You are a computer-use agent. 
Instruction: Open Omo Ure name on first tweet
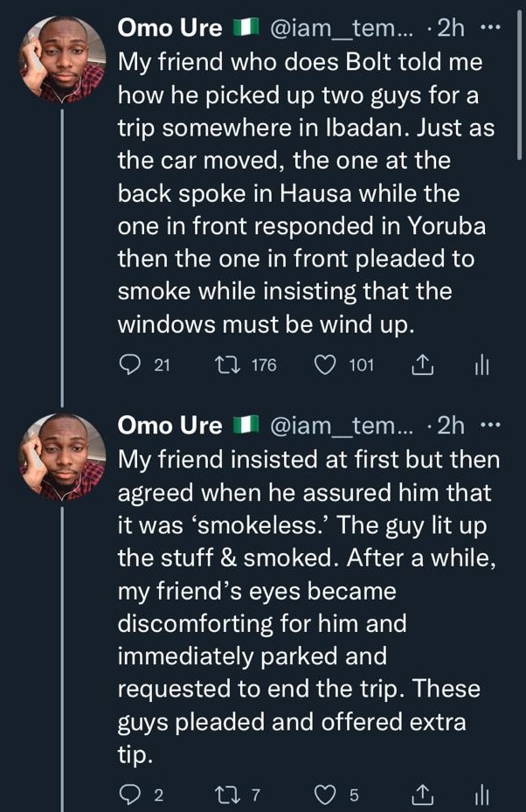tap(170, 28)
